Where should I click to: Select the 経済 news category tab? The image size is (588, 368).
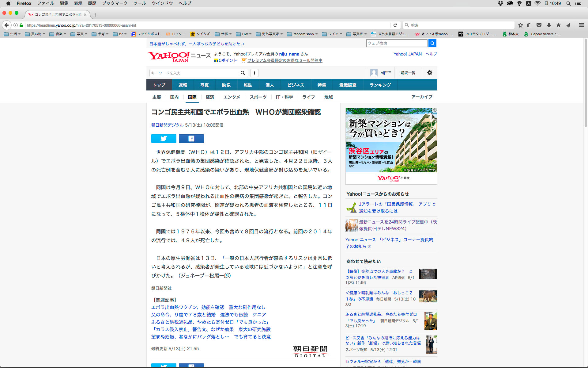coord(210,97)
